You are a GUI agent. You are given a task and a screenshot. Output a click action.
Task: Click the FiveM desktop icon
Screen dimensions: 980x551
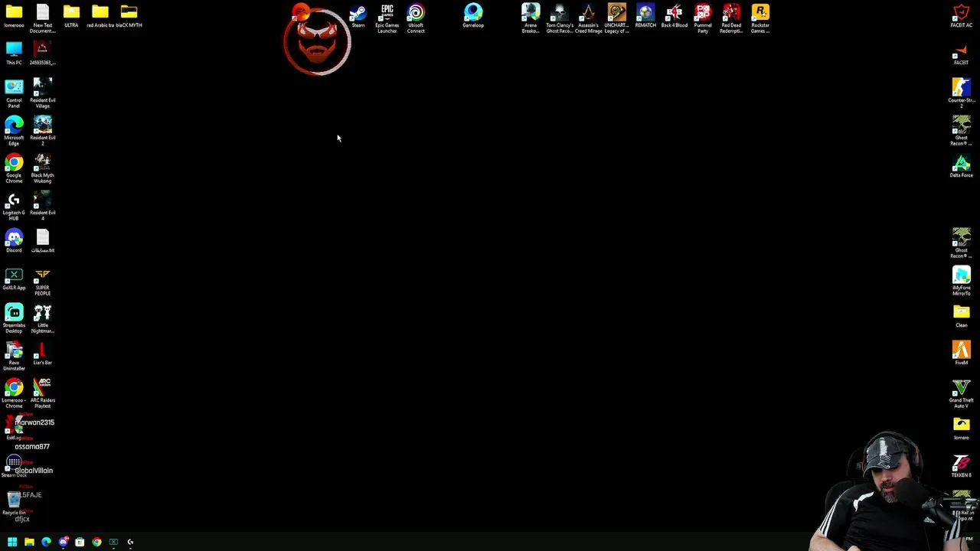coord(962,354)
